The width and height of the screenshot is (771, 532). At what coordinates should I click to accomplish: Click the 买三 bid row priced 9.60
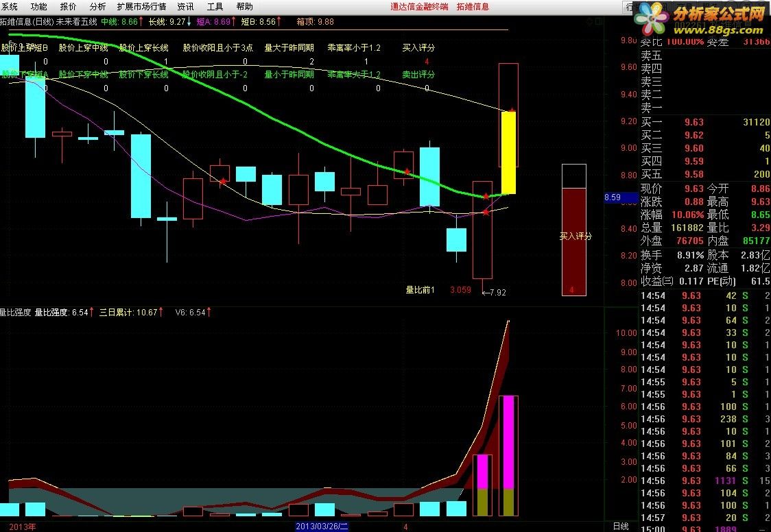(x=705, y=148)
